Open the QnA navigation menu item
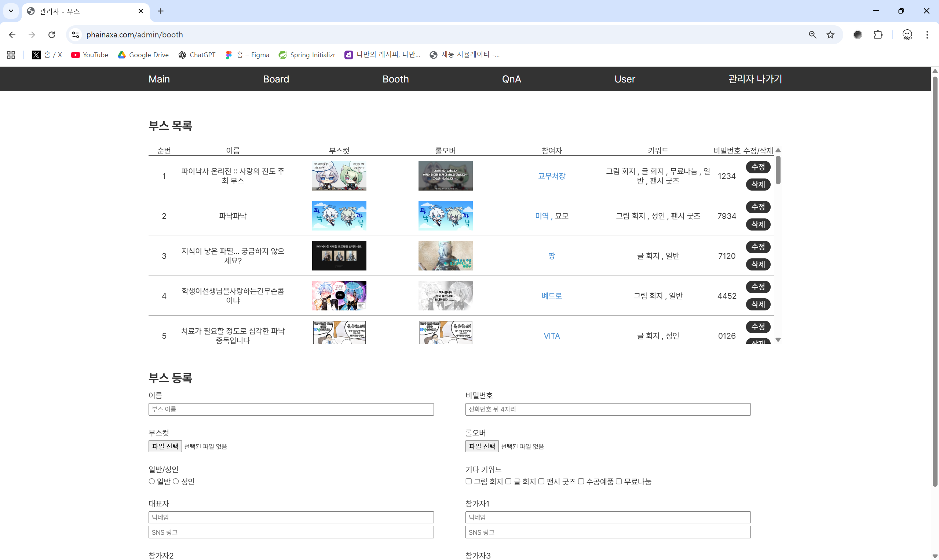 coord(511,79)
